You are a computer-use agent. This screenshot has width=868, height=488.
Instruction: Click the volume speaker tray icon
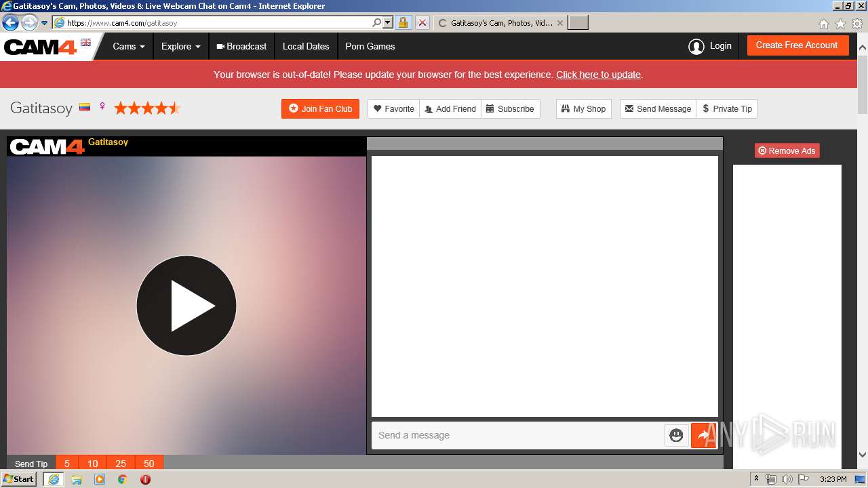(787, 479)
